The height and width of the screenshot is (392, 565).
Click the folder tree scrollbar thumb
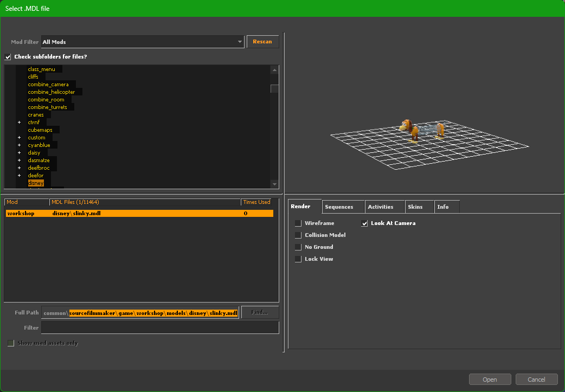[x=274, y=88]
